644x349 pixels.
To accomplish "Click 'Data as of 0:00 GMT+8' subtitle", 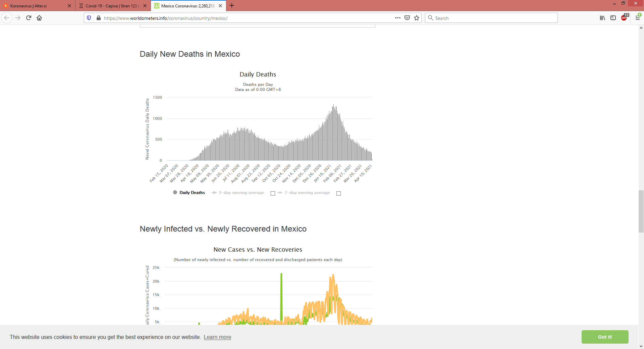I will tap(258, 90).
